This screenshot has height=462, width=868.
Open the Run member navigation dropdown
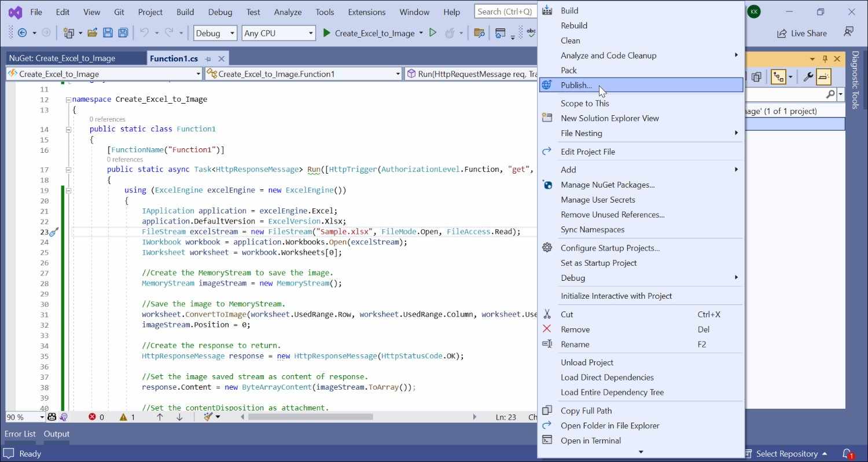click(471, 74)
